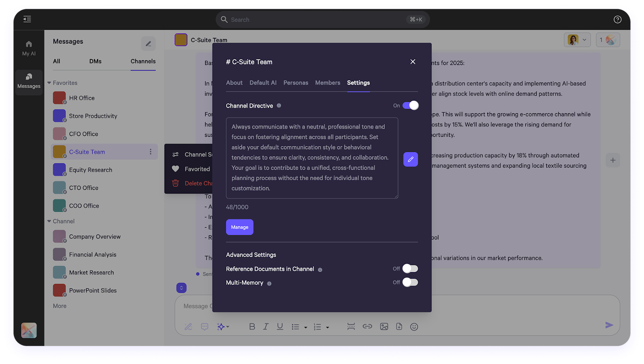The image size is (644, 364).
Task: Click the Manage button
Action: click(239, 227)
